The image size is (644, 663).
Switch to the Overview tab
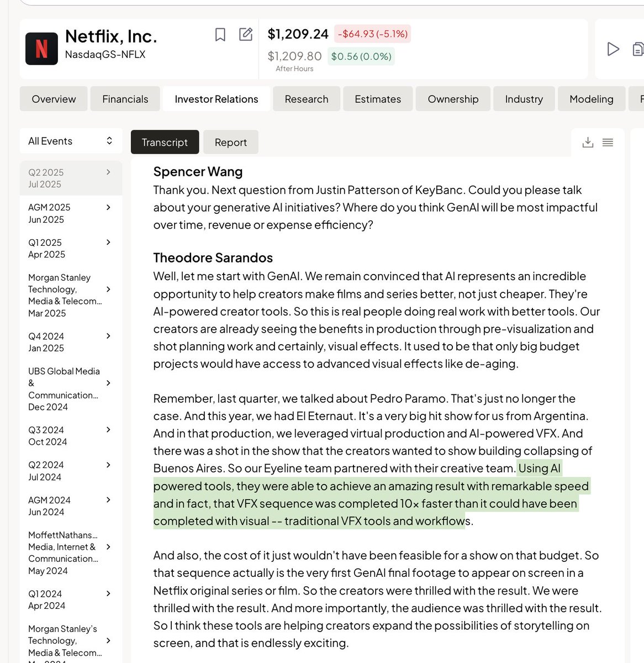coord(54,99)
